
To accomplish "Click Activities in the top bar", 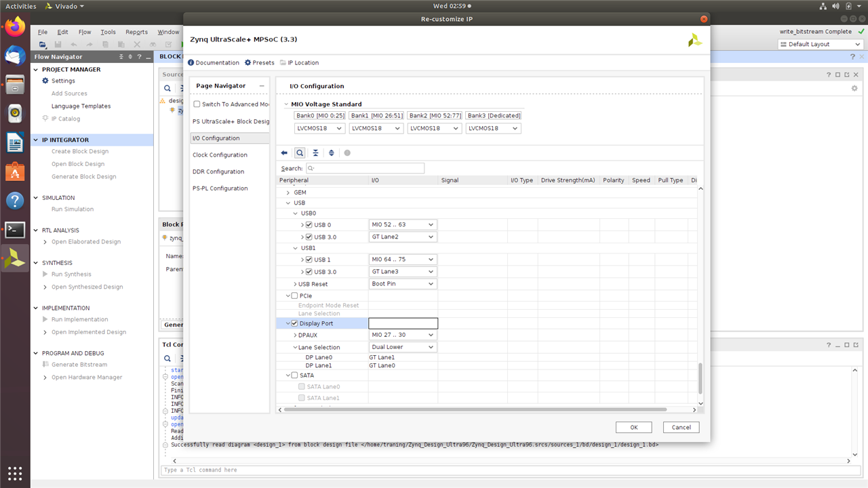I will click(x=21, y=6).
